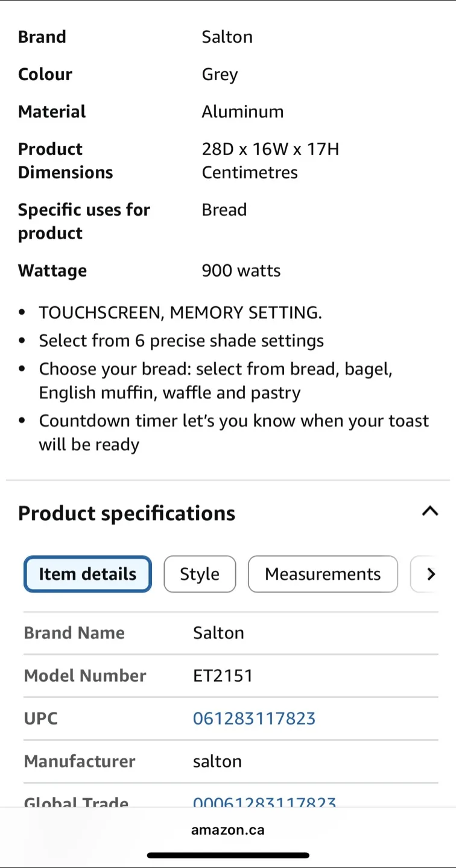Select the Material value Aluminum
The image size is (456, 868).
pos(242,112)
